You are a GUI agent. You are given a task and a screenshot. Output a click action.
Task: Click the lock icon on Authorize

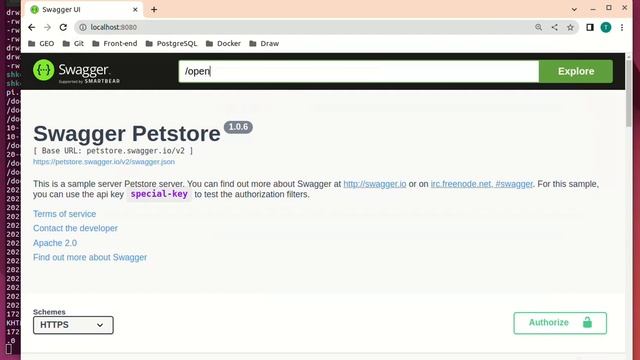tap(587, 322)
